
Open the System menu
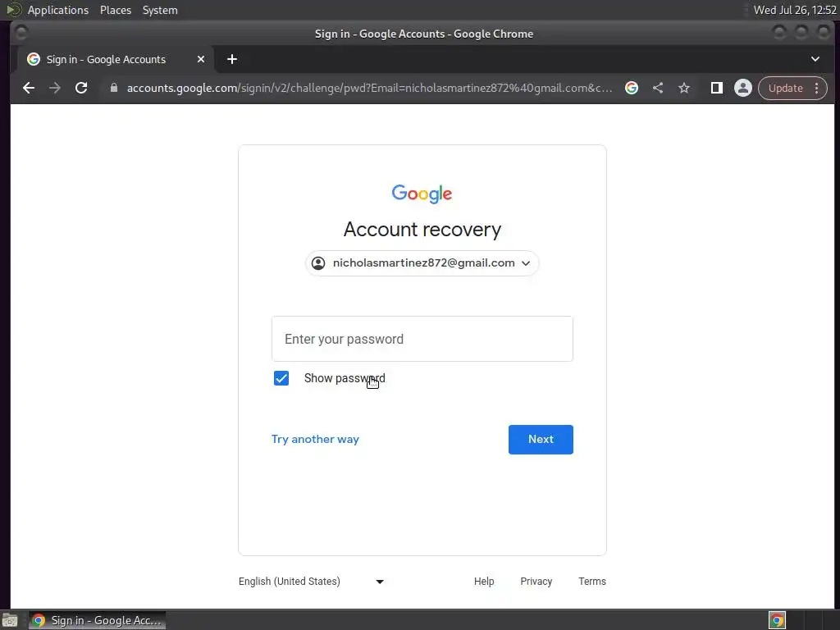pyautogui.click(x=160, y=10)
